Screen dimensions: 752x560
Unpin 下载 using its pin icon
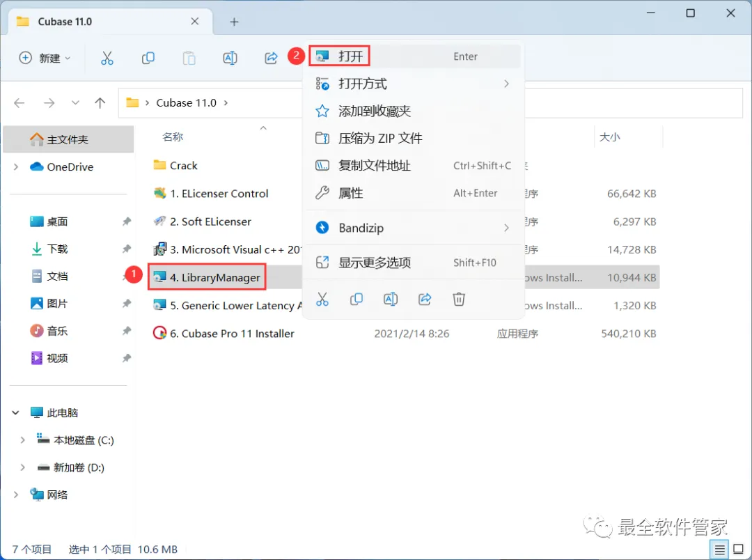coord(126,249)
